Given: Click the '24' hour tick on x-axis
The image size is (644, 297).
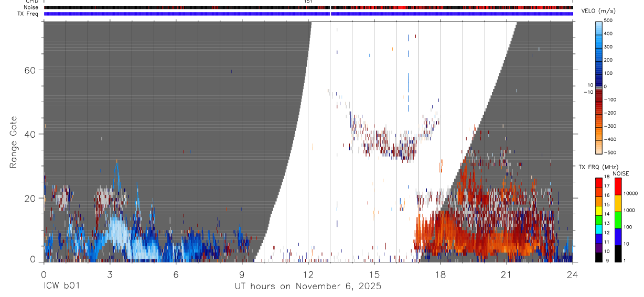Looking at the screenshot, I should pos(572,274).
